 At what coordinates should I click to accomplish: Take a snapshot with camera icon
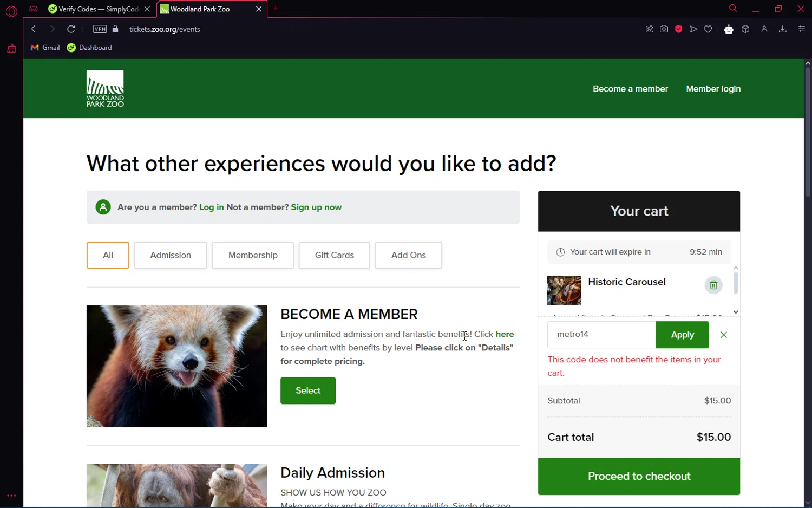664,29
